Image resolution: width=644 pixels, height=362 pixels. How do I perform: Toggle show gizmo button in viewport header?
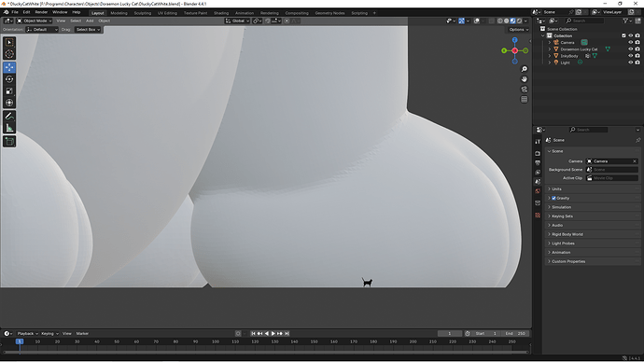(462, 21)
